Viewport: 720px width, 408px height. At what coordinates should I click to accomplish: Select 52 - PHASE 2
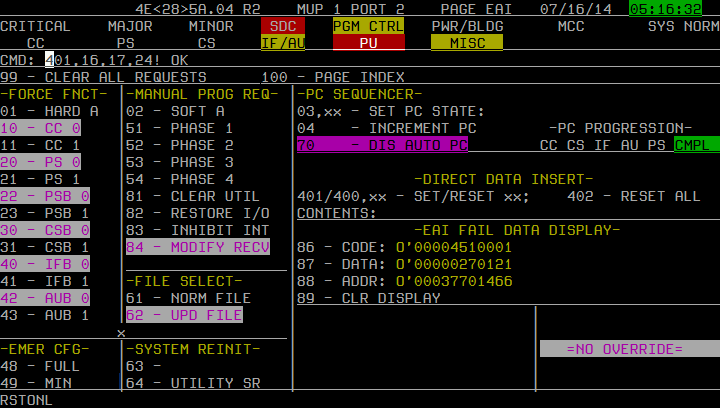180,145
